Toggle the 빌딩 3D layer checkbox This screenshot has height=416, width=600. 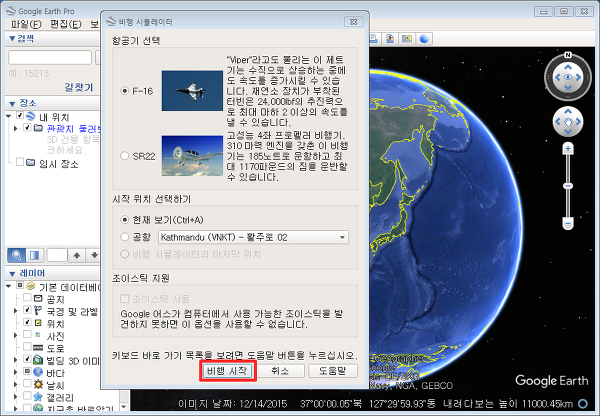(27, 359)
